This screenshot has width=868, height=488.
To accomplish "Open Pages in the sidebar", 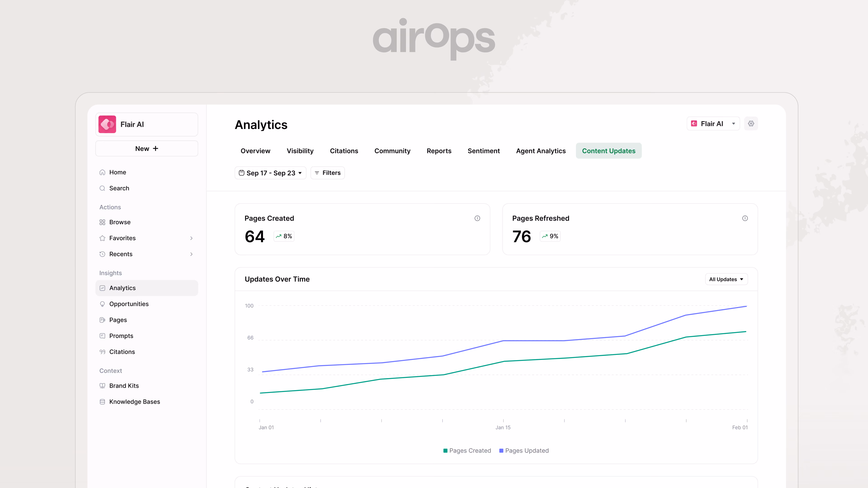I will (x=146, y=320).
